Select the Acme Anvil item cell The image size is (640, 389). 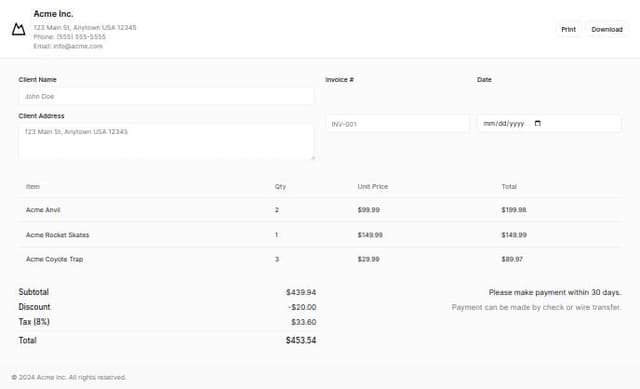click(43, 210)
